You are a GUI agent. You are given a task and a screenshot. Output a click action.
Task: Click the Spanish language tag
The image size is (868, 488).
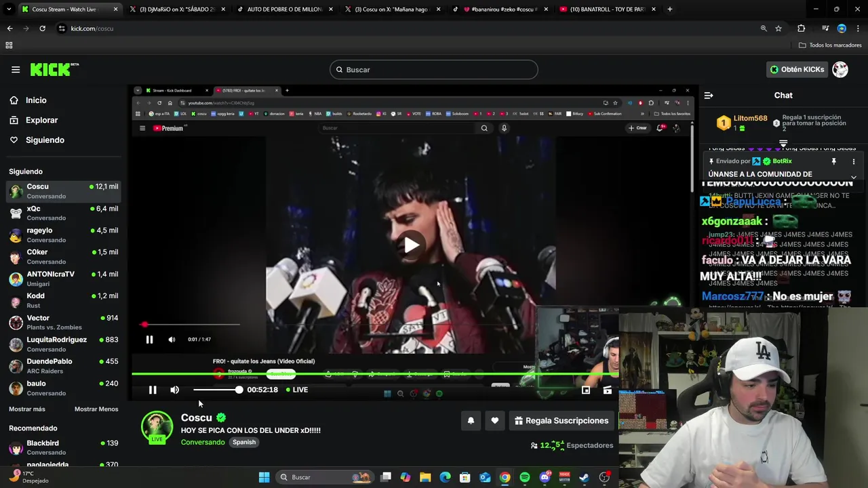click(244, 442)
